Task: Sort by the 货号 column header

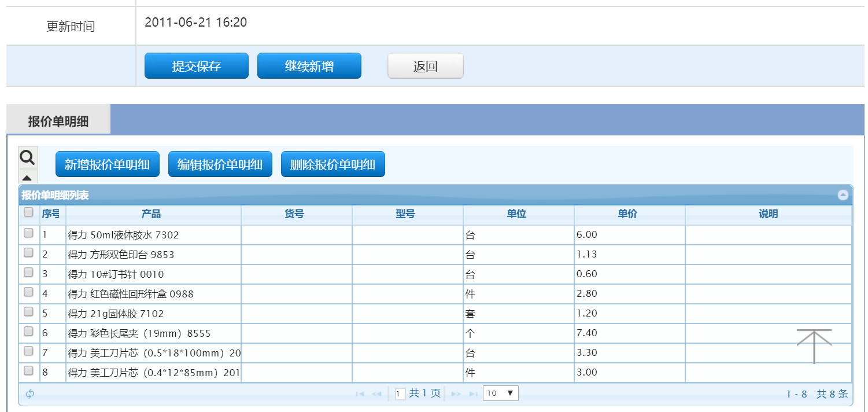Action: 297,214
